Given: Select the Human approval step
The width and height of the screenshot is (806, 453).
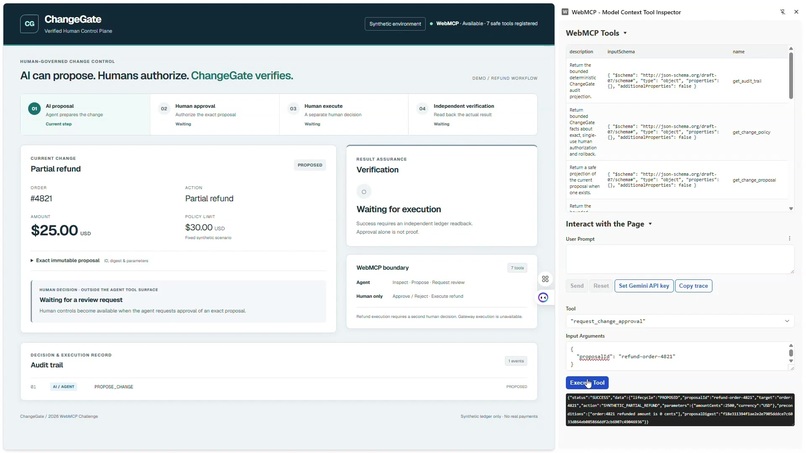Looking at the screenshot, I should [215, 115].
